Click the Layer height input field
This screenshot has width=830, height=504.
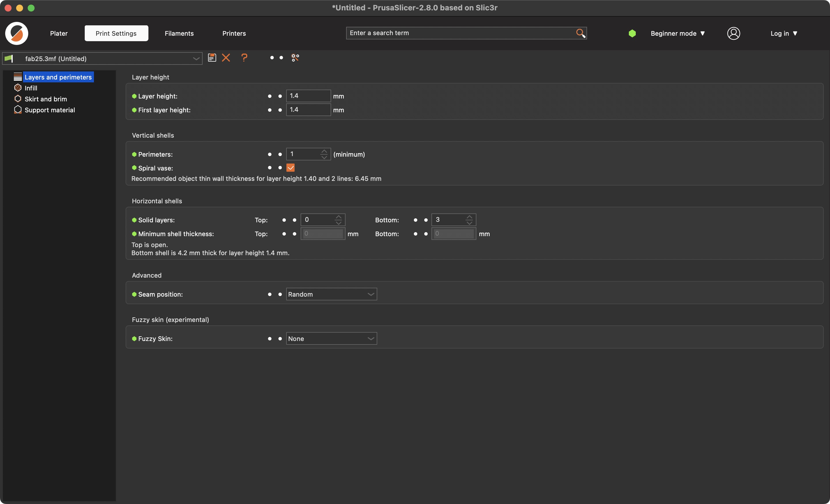tap(308, 96)
